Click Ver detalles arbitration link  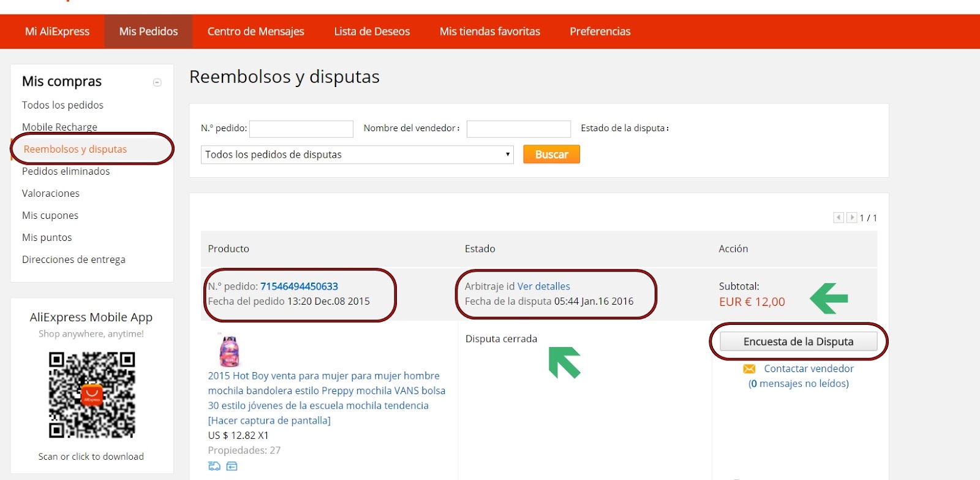click(x=544, y=286)
